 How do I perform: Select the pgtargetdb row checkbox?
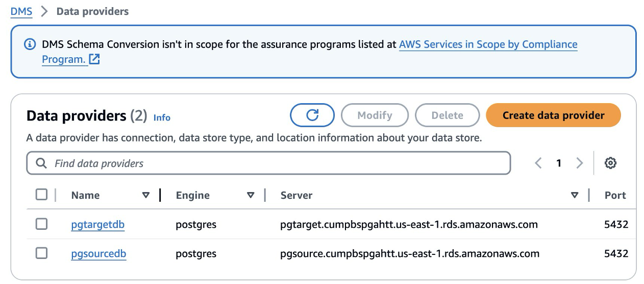click(41, 224)
